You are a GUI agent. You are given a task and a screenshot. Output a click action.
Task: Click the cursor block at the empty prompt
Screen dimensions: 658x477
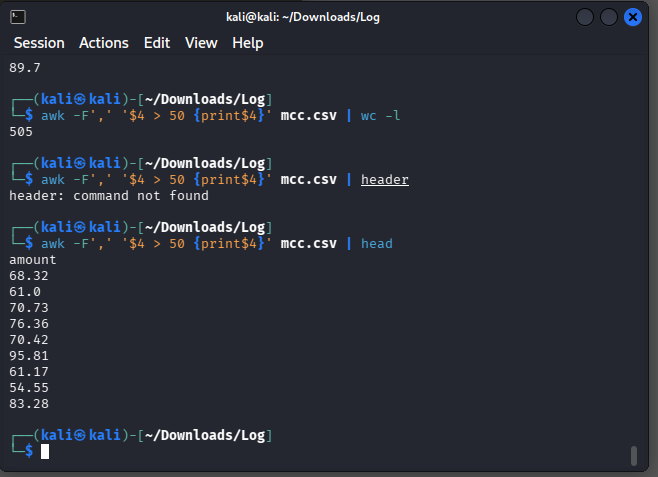[x=45, y=451]
